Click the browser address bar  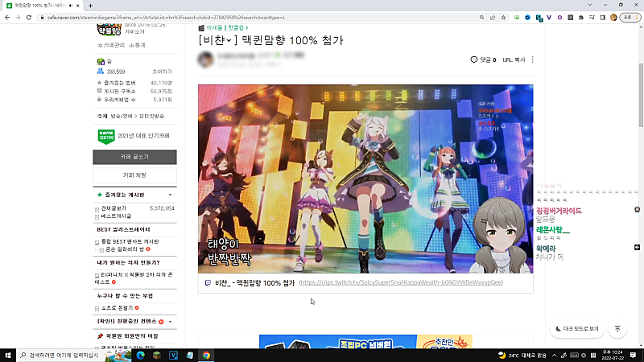pyautogui.click(x=258, y=18)
